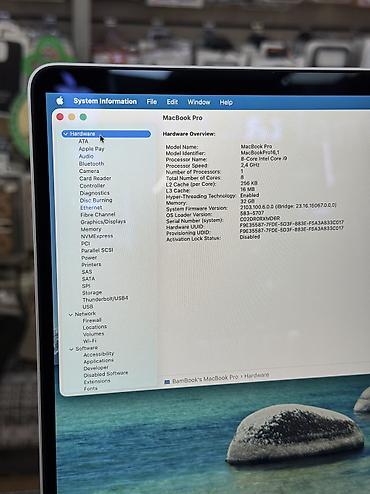The height and width of the screenshot is (494, 370).
Task: Select Volumes in the sidebar
Action: click(93, 334)
